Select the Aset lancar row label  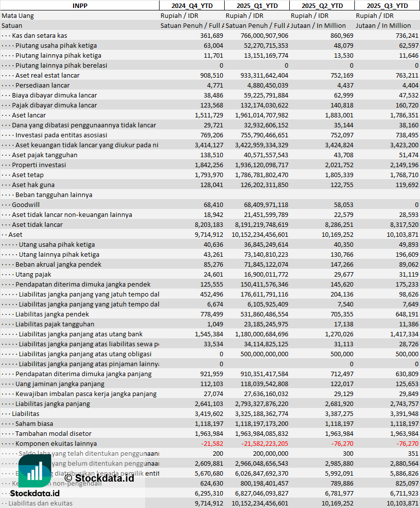click(x=29, y=115)
